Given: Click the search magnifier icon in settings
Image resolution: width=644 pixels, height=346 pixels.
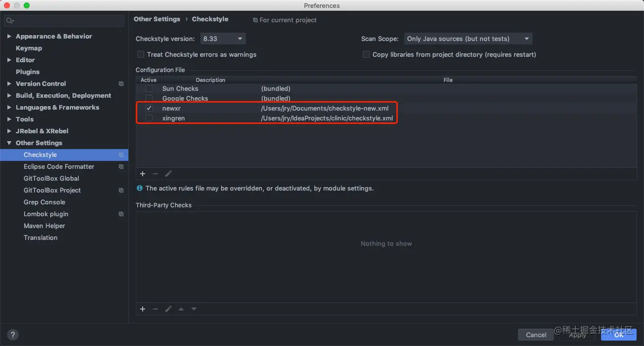Looking at the screenshot, I should point(10,21).
